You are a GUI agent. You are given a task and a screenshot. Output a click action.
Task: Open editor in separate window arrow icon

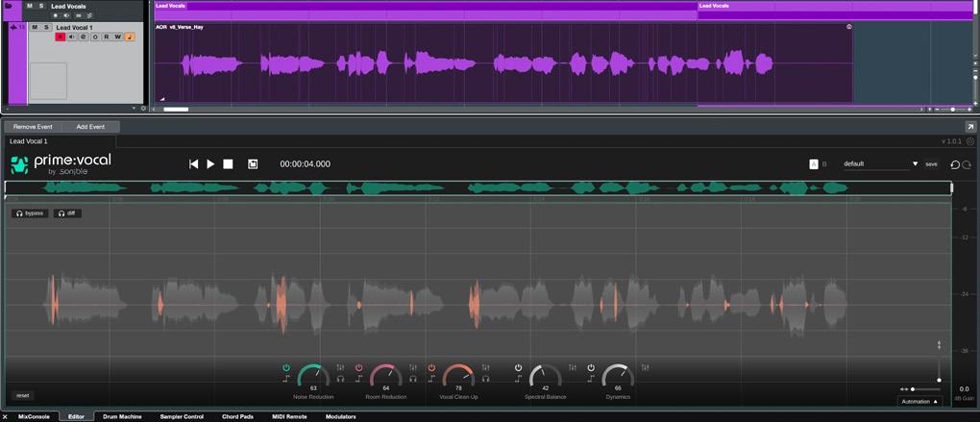[970, 127]
